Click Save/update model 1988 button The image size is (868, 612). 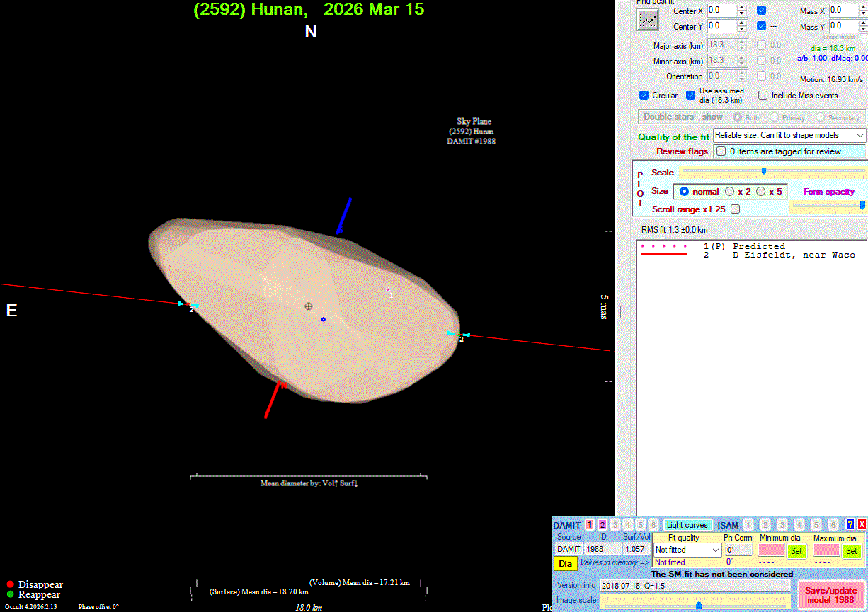(831, 595)
